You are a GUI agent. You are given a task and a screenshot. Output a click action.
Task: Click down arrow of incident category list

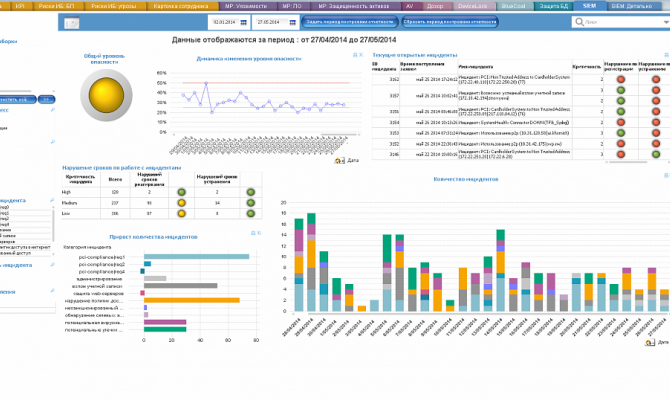pyautogui.click(x=53, y=254)
